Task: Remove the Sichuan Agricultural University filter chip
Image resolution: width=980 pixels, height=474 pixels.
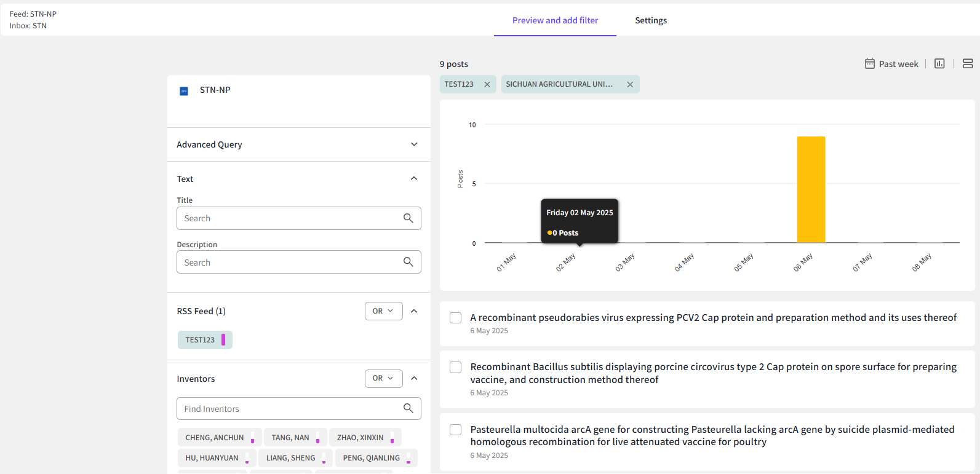Action: click(x=630, y=85)
